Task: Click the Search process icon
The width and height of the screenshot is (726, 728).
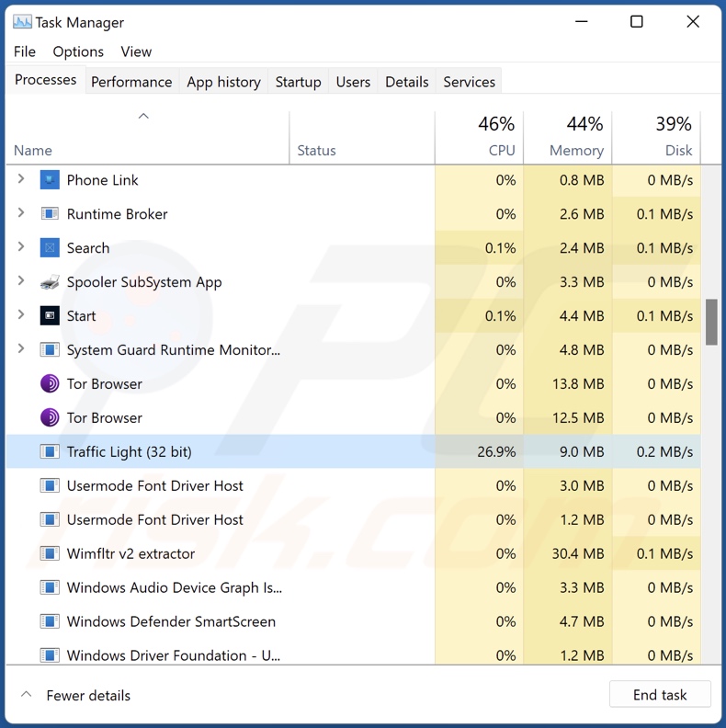Action: click(50, 248)
